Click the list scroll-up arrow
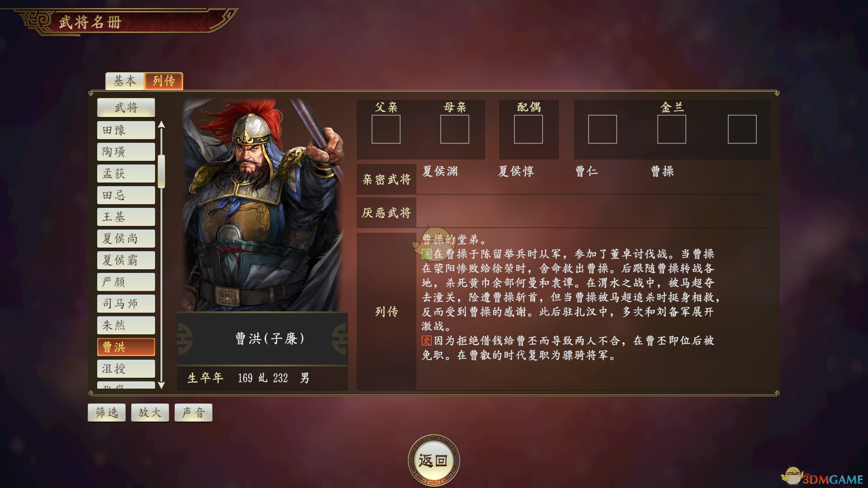This screenshot has height=488, width=868. pyautogui.click(x=161, y=125)
